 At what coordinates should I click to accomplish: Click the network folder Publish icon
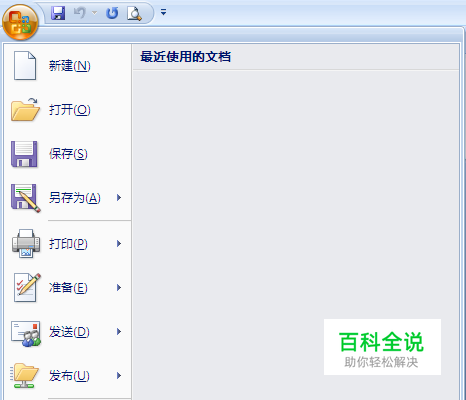25,376
